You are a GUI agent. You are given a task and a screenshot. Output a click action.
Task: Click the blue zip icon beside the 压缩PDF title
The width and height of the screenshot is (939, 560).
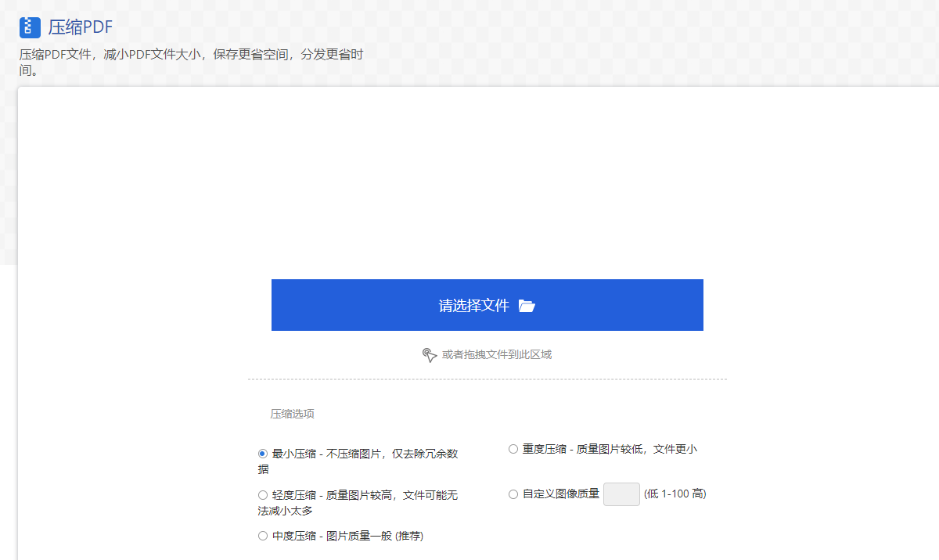click(x=29, y=27)
